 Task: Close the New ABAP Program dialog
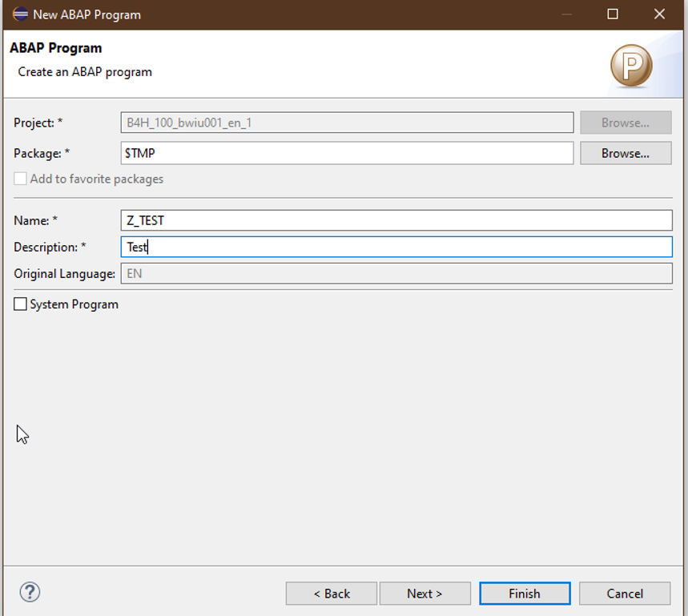pos(659,14)
